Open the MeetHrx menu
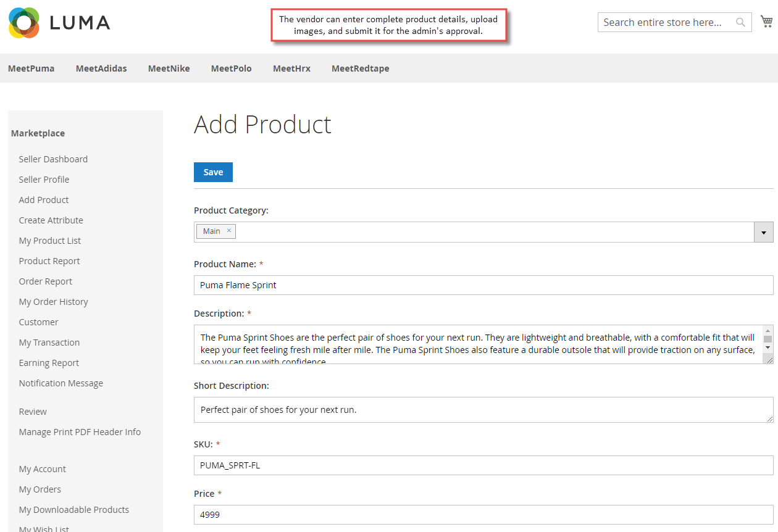778x532 pixels. [291, 69]
